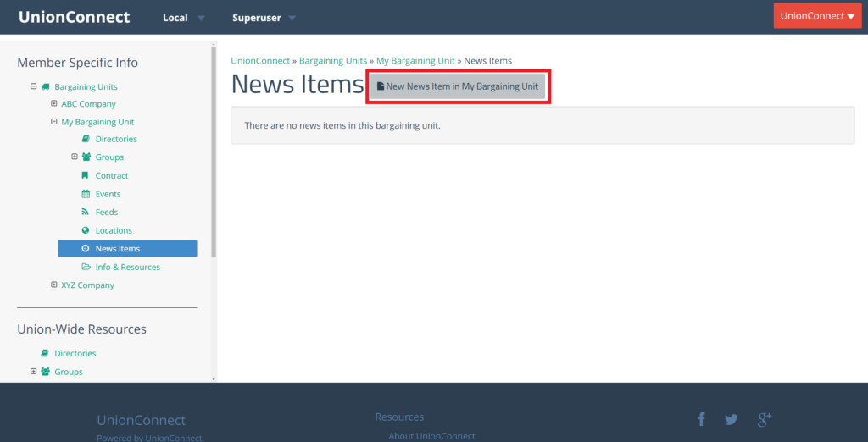Screen dimensions: 868x442
Task: Click UnionConnect in the breadcrumb
Action: coord(260,60)
